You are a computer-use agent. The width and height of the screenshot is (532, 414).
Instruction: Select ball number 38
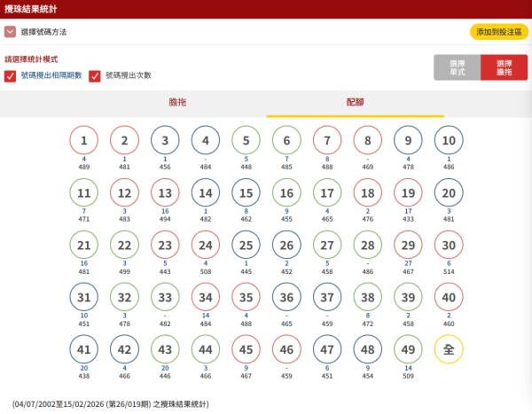[368, 297]
